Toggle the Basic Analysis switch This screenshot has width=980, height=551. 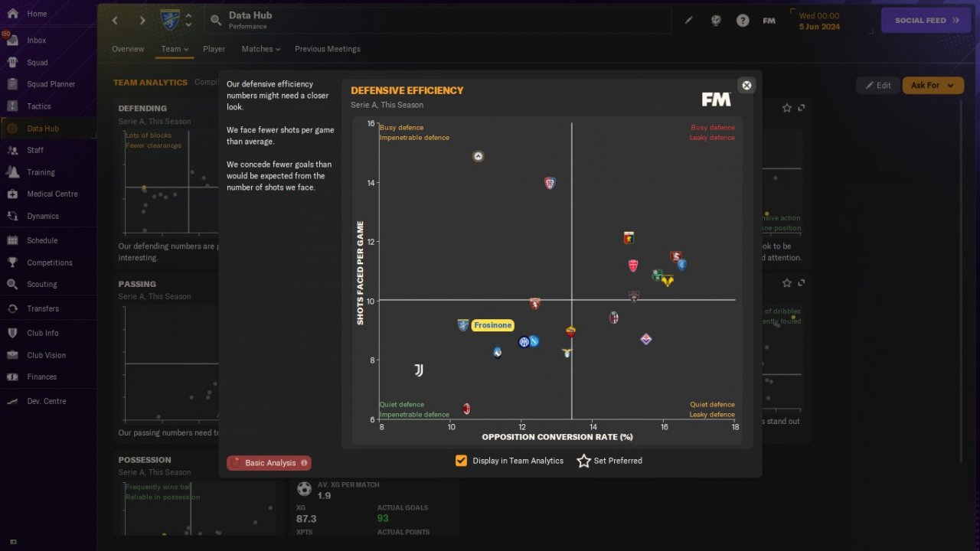pyautogui.click(x=269, y=463)
